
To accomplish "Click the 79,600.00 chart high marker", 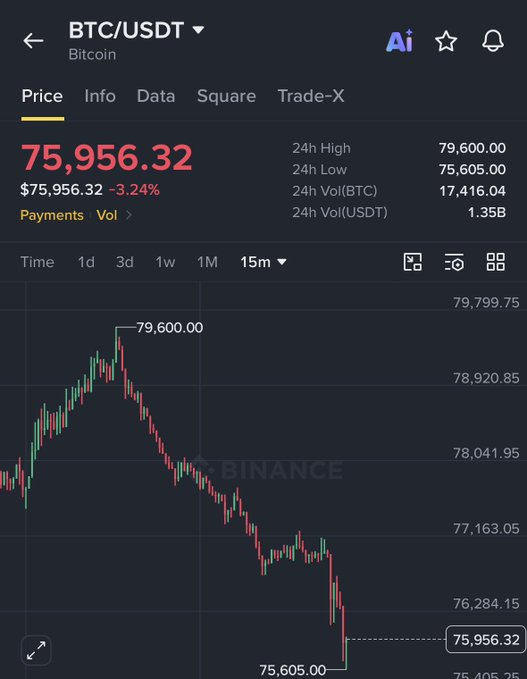I will 170,327.
